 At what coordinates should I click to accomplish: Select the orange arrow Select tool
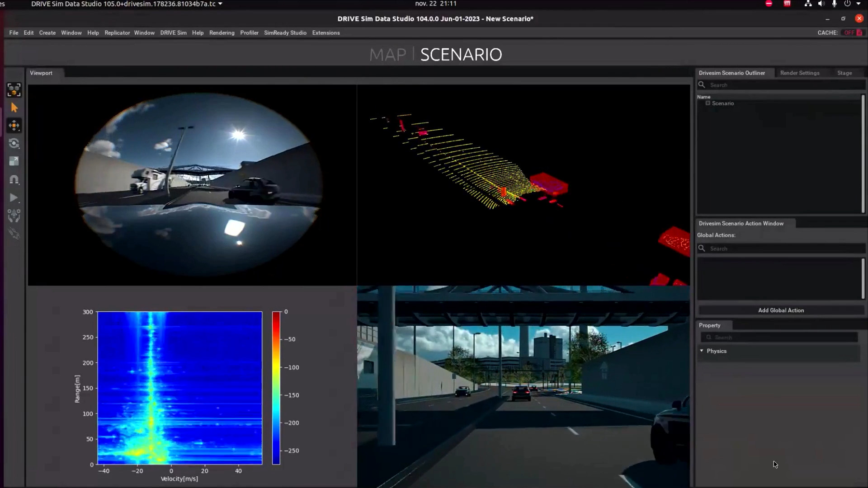tap(14, 108)
